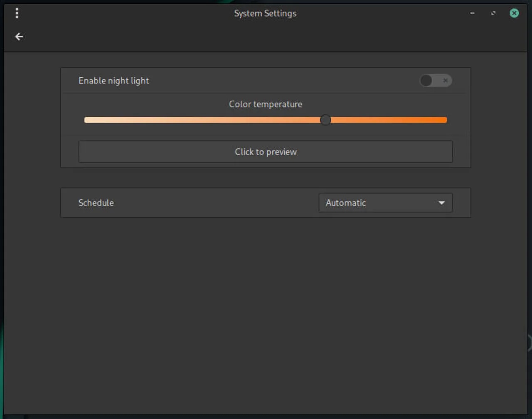Click the 'Schedule' row label
The height and width of the screenshot is (419, 532).
96,203
